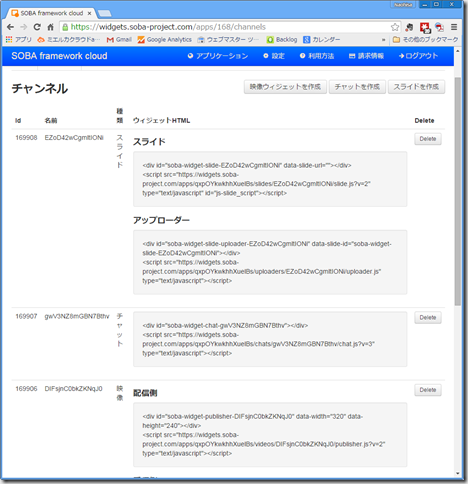Click the scrollbar up arrow
Viewport: 468px width, 484px height.
pyautogui.click(x=458, y=51)
